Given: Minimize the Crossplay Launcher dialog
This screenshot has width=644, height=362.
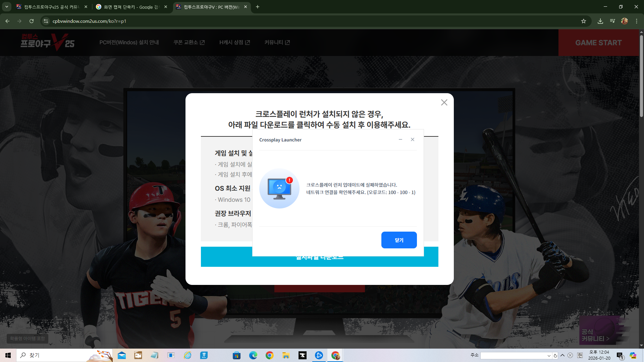Looking at the screenshot, I should pos(400,139).
